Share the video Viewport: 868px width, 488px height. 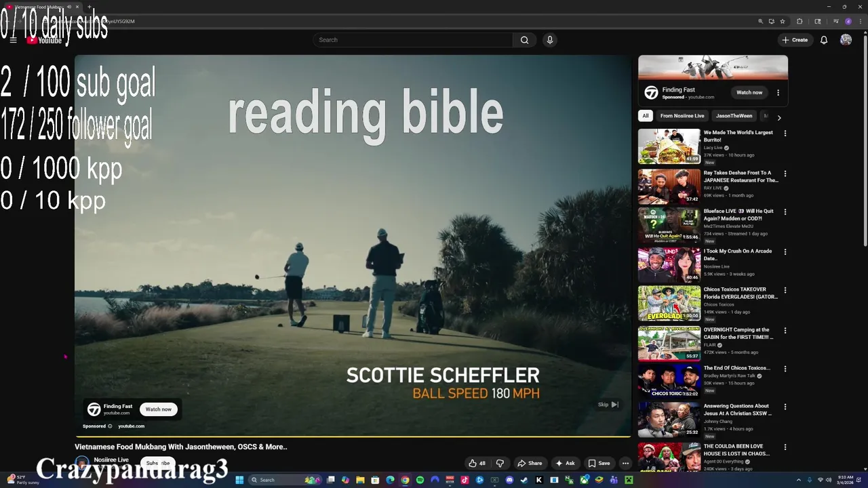530,464
